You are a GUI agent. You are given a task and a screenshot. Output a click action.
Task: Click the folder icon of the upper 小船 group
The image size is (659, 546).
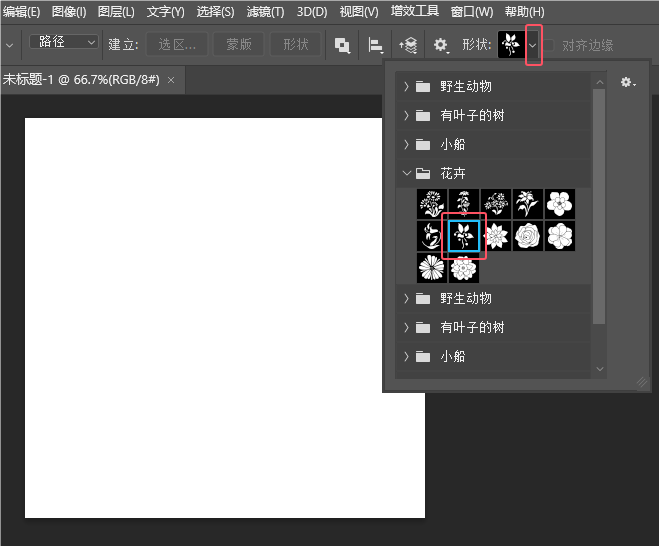[423, 145]
